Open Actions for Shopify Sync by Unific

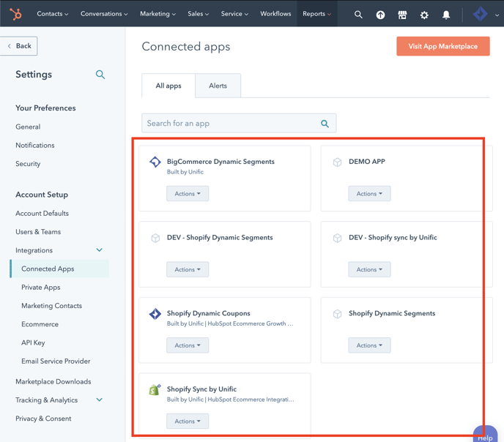pos(188,421)
